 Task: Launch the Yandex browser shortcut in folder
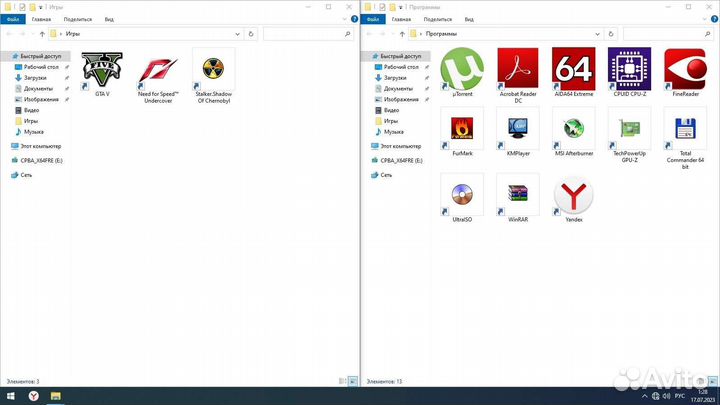(574, 198)
